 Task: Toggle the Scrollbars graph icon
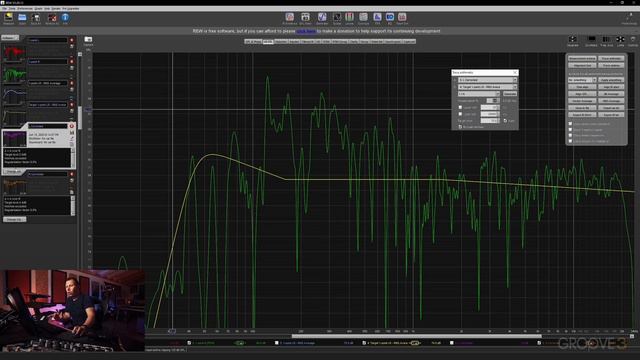click(591, 40)
